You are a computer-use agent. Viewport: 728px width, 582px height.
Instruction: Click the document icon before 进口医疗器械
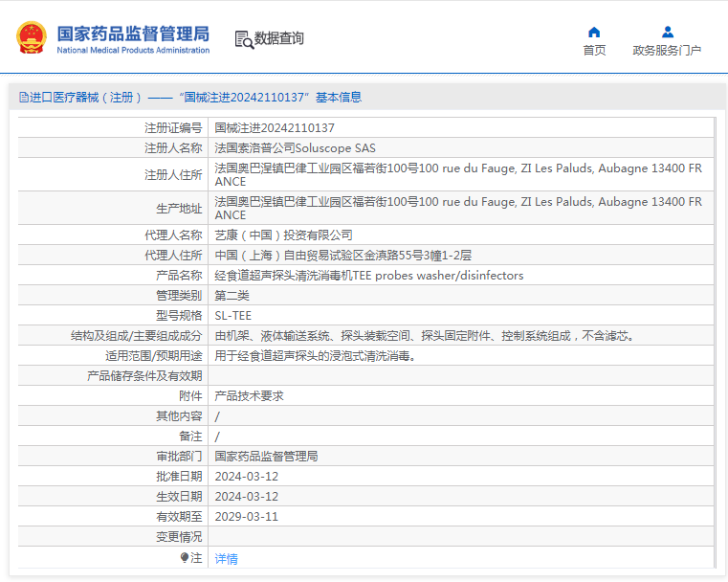click(x=24, y=97)
